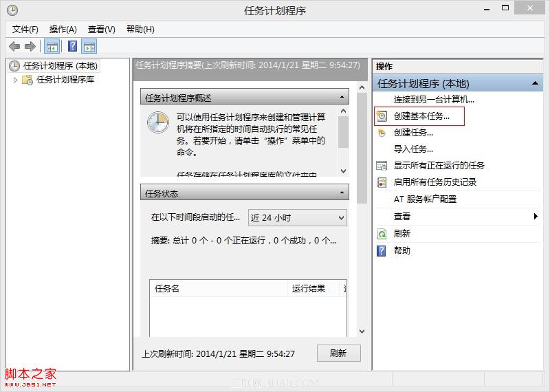The height and width of the screenshot is (392, 550).
Task: Click the green 刷新 icon in actions pane
Action: click(382, 234)
